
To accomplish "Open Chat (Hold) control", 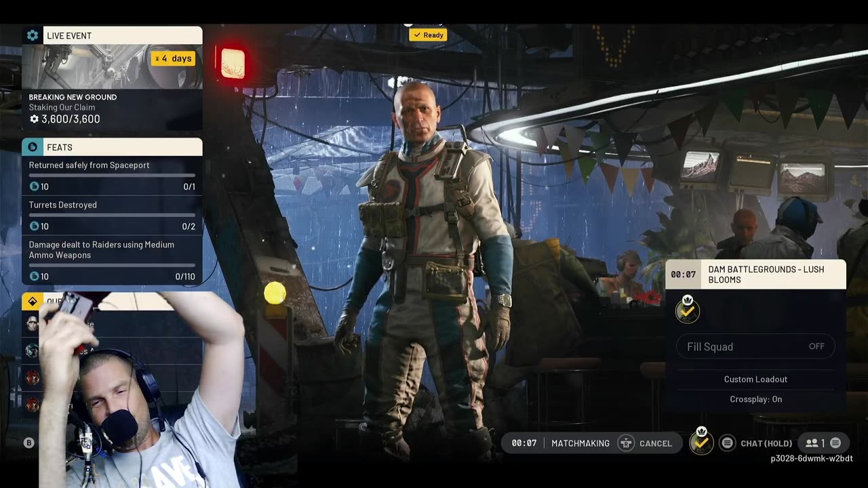I will pyautogui.click(x=766, y=443).
